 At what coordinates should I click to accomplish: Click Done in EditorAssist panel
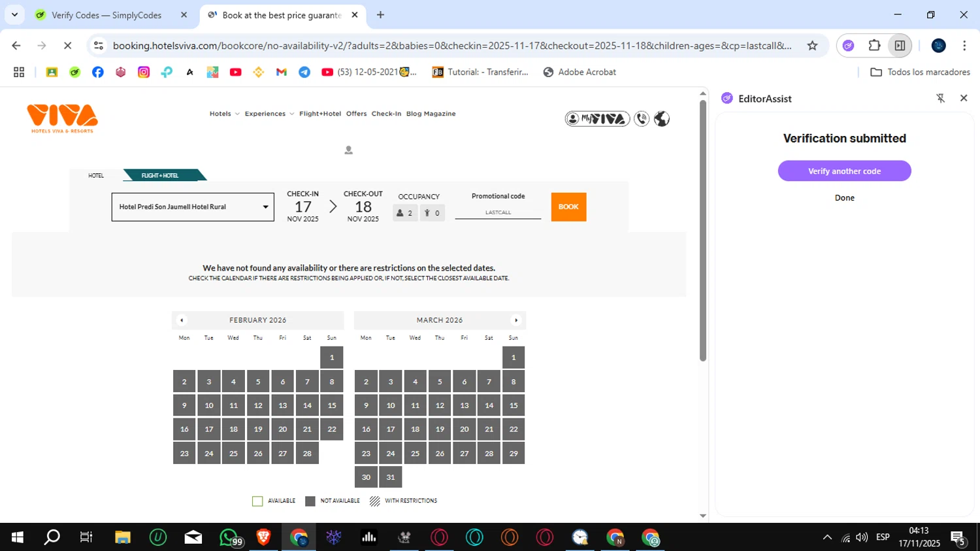coord(844,197)
